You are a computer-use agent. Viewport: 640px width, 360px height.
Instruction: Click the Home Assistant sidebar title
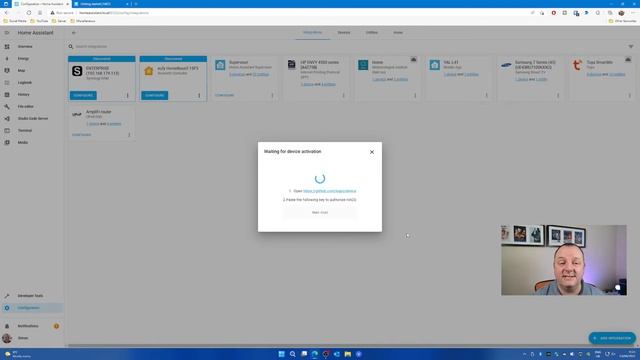coord(36,33)
